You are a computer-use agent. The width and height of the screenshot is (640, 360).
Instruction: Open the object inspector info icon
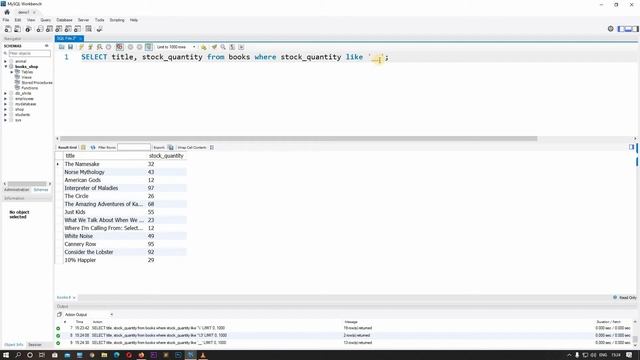(x=28, y=29)
